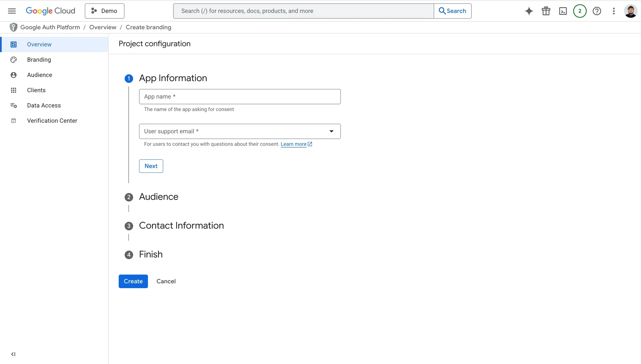Open the Verification Center
The width and height of the screenshot is (641, 364).
click(52, 121)
